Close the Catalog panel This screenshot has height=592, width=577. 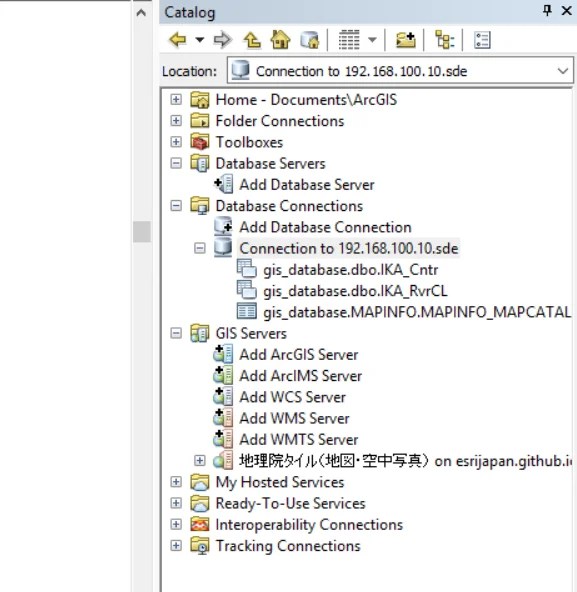pyautogui.click(x=566, y=11)
